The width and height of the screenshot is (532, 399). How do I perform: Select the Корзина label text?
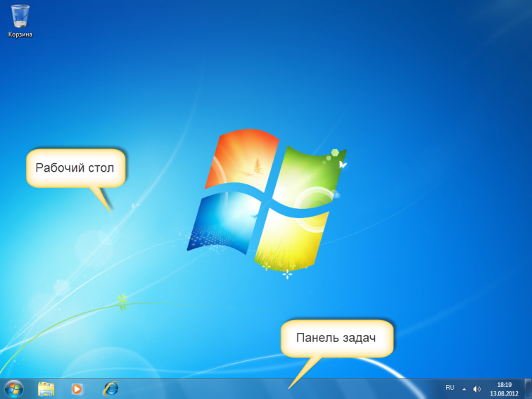[20, 34]
